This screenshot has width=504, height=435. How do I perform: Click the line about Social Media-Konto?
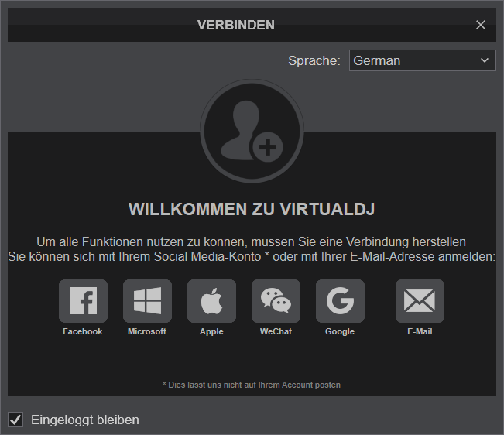pos(252,257)
